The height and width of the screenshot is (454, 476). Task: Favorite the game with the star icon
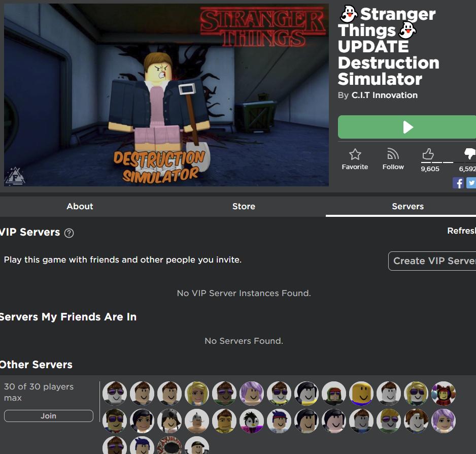point(355,154)
